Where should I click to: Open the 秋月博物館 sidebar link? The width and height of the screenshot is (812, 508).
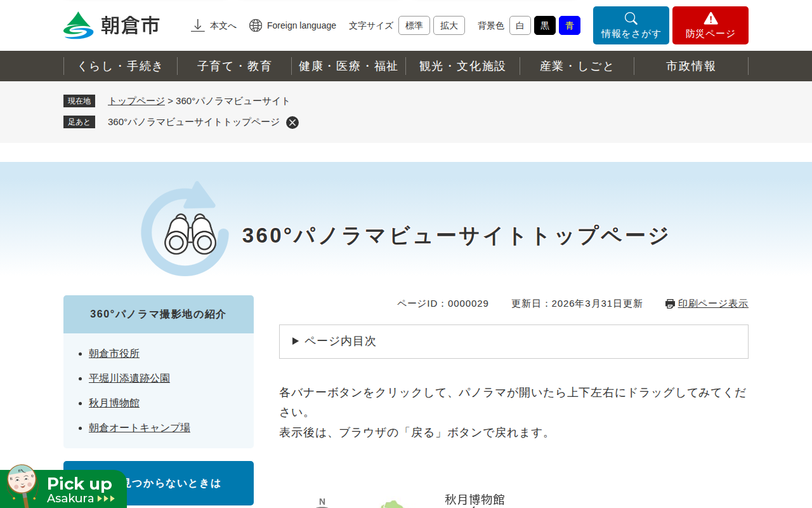[114, 403]
